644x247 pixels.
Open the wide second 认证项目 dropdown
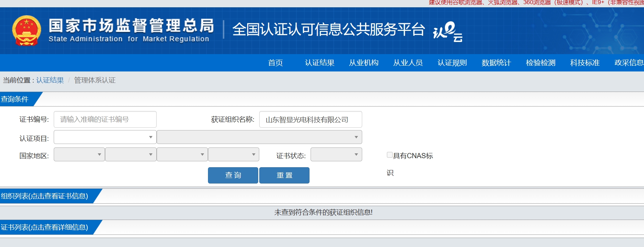pyautogui.click(x=259, y=137)
